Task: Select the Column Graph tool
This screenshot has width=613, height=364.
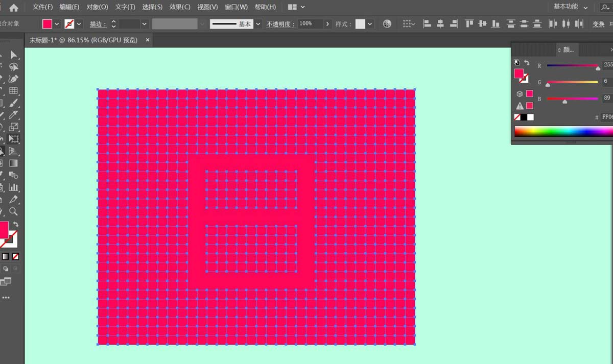Action: (13, 187)
